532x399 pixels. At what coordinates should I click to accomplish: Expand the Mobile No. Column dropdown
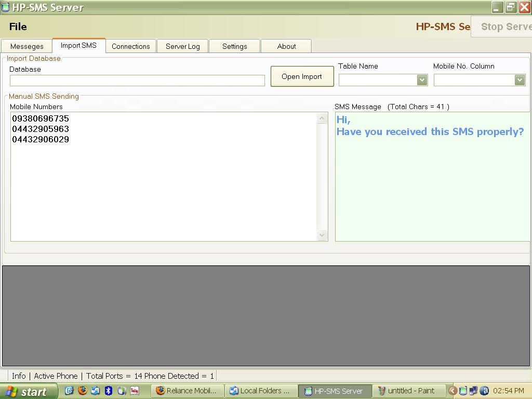(x=519, y=80)
